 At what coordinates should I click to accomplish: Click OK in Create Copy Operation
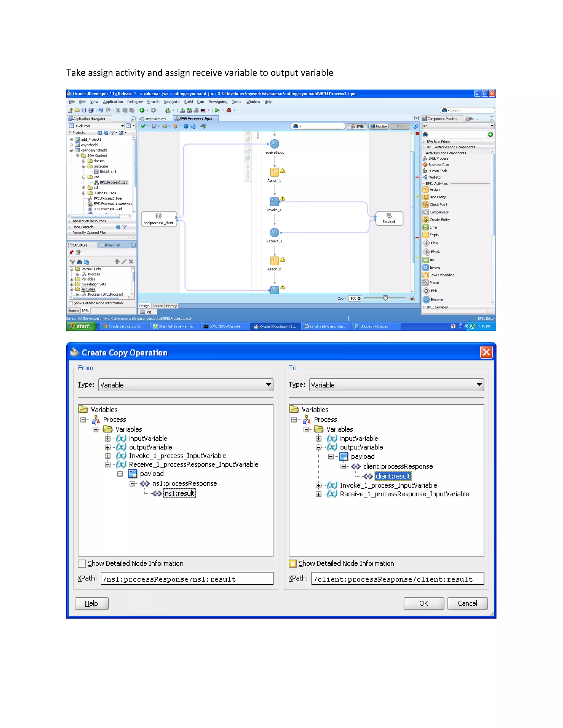[424, 603]
